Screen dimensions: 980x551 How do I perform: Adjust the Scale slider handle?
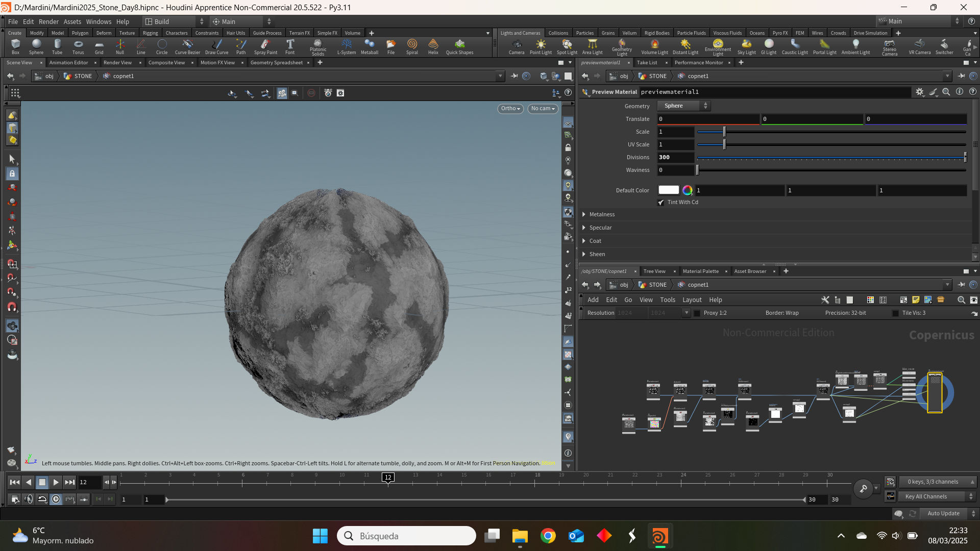click(x=724, y=132)
